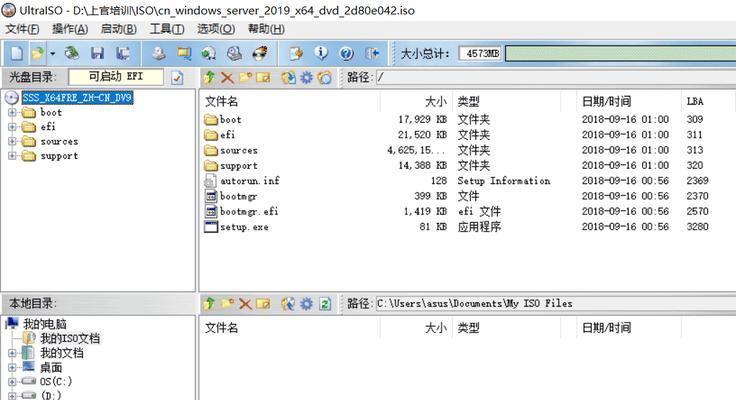Click the Help question mark icon
Viewport: 736px width, 400px height.
tap(346, 53)
